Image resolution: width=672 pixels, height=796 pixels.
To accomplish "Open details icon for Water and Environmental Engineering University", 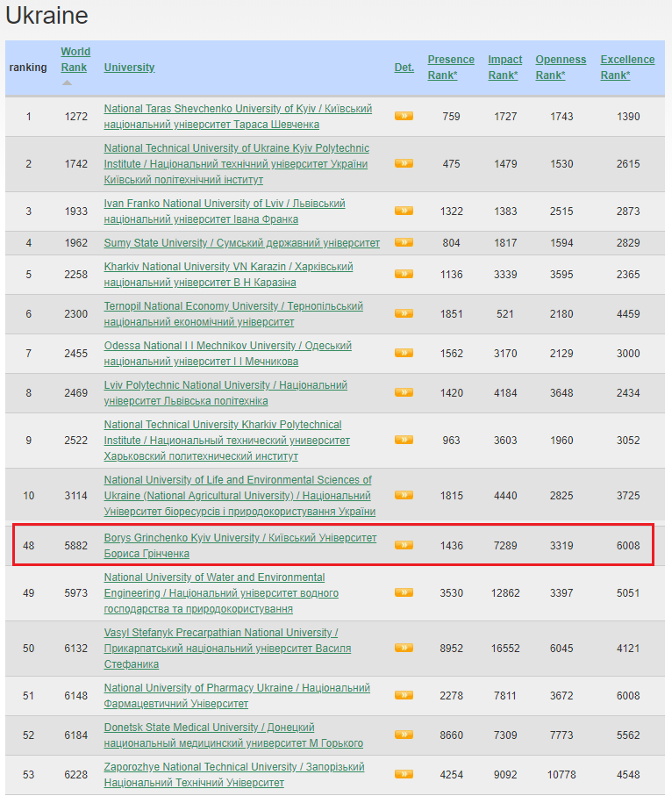I will pos(404,592).
